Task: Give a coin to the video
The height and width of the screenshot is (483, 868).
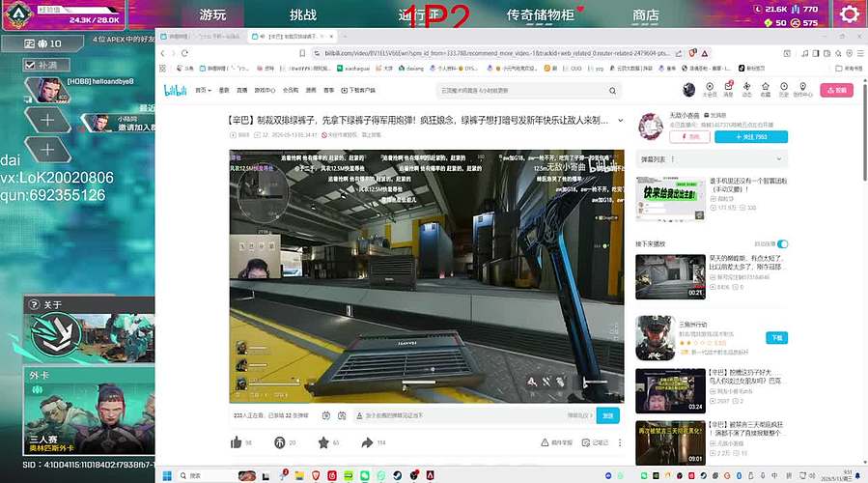Action: pos(280,442)
